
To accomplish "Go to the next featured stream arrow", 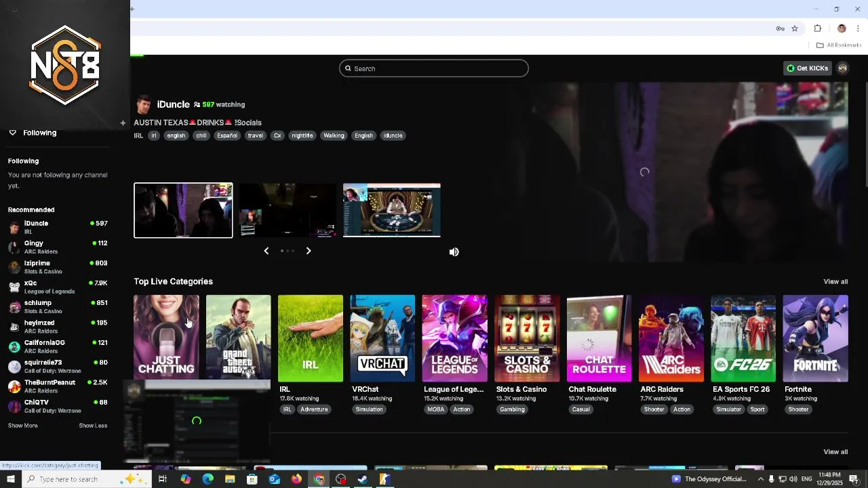I will coord(309,251).
